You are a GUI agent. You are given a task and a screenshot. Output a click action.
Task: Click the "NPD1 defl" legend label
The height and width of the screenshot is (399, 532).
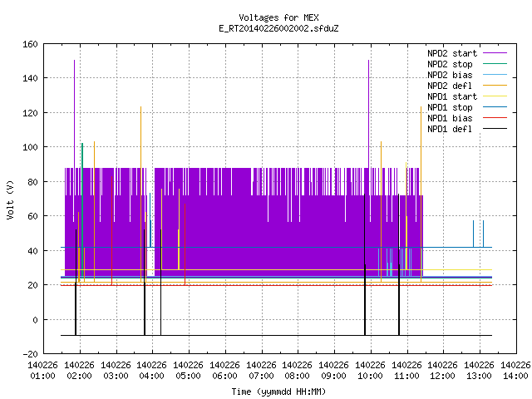450,130
